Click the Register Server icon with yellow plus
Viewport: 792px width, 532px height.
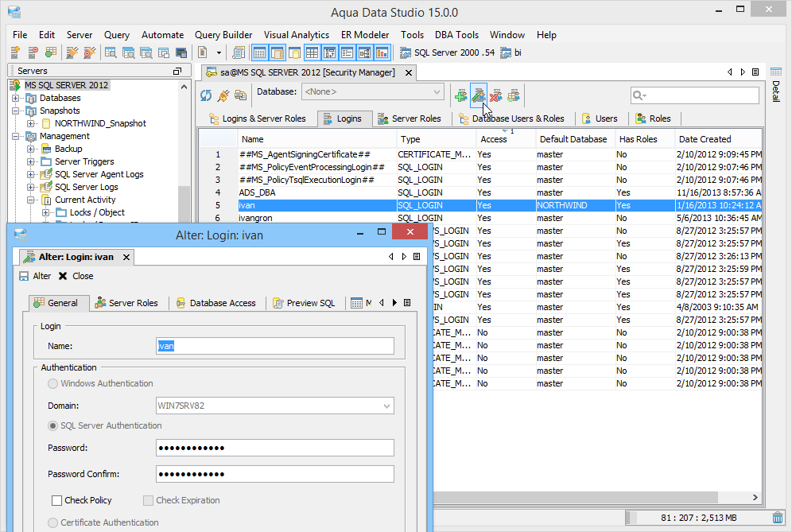pos(15,52)
